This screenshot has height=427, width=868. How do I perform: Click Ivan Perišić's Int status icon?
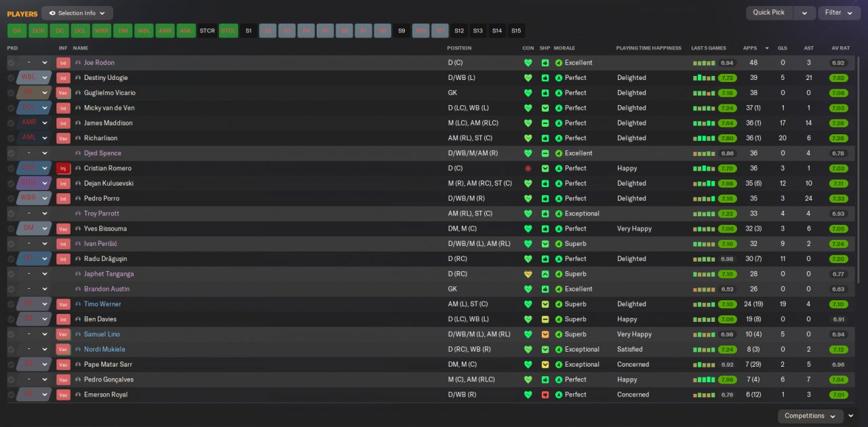pyautogui.click(x=64, y=244)
